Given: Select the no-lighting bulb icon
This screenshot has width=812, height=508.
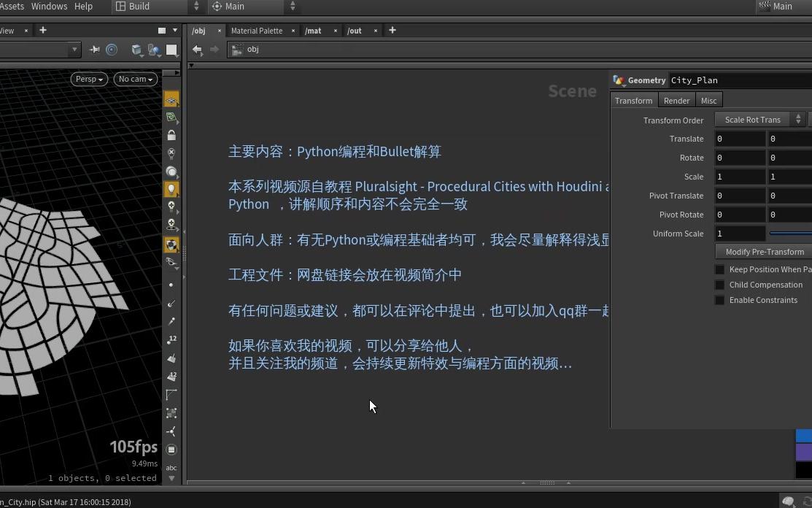Looking at the screenshot, I should [171, 153].
